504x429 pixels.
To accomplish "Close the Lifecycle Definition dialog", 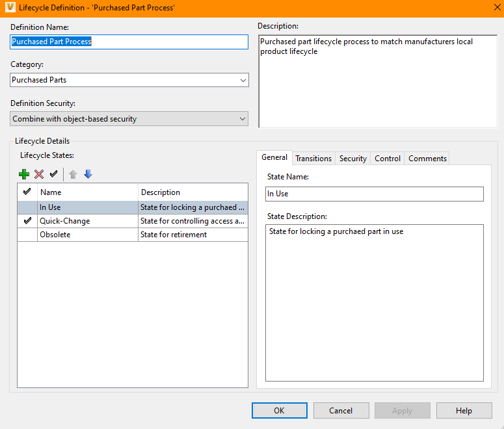I will coord(497,7).
